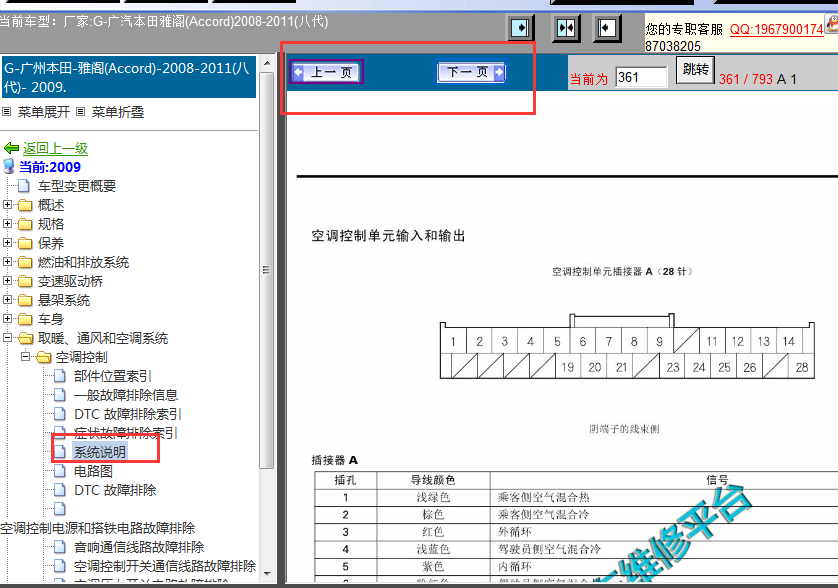Click the open folder icon for 取暖、通风和空调系统
This screenshot has height=588, width=838.
point(25,338)
